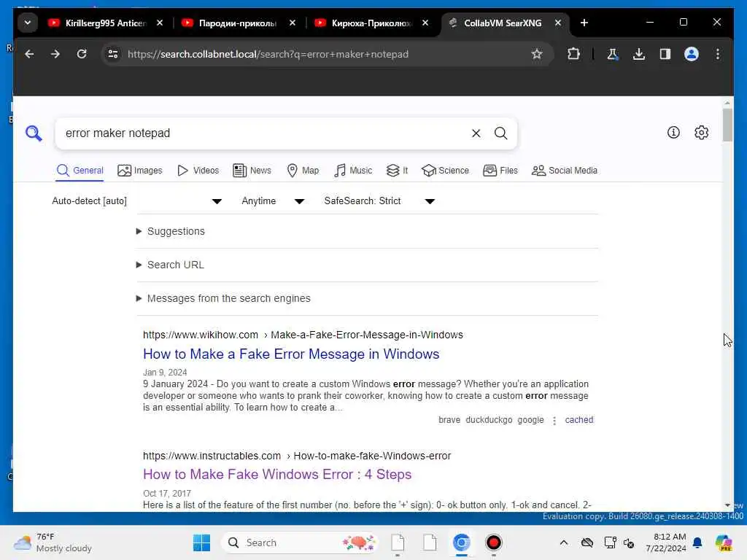This screenshot has height=560, width=747.
Task: Toggle the browser side panel
Action: pos(665,54)
